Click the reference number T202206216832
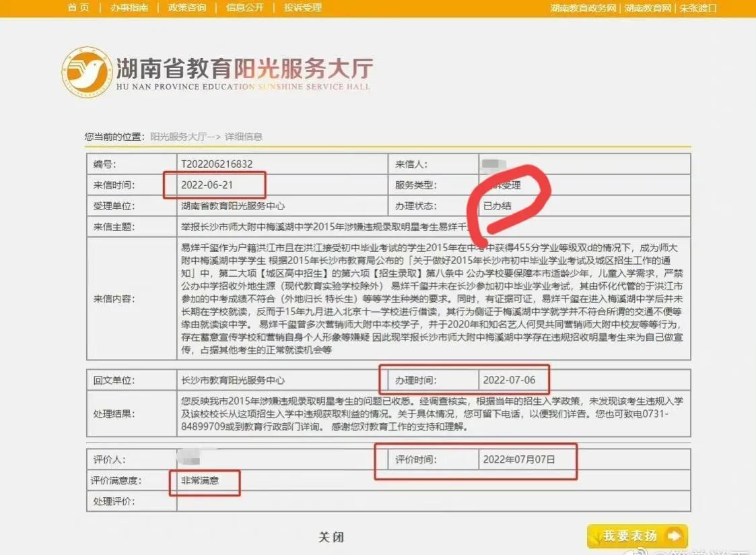 tap(217, 164)
